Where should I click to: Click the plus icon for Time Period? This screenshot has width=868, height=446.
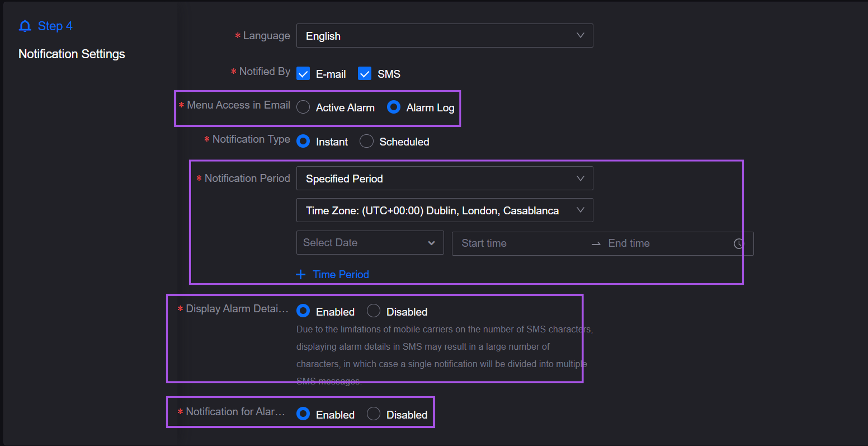(301, 274)
